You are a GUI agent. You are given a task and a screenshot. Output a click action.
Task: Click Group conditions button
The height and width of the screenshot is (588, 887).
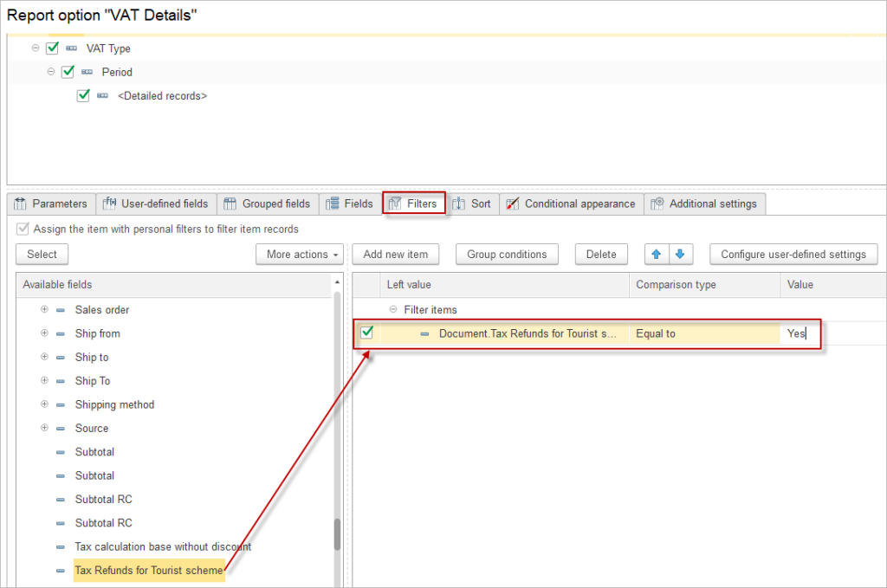507,255
